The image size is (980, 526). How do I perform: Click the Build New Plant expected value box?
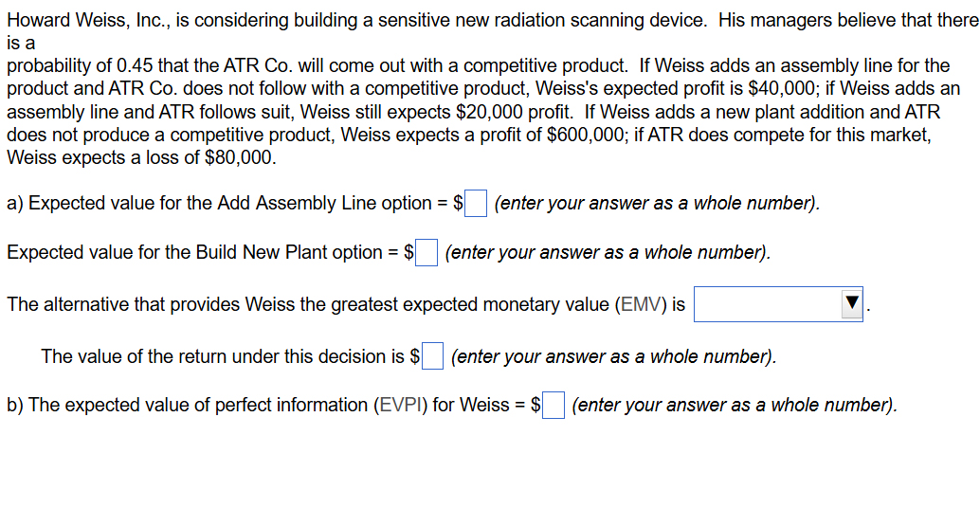(x=426, y=253)
